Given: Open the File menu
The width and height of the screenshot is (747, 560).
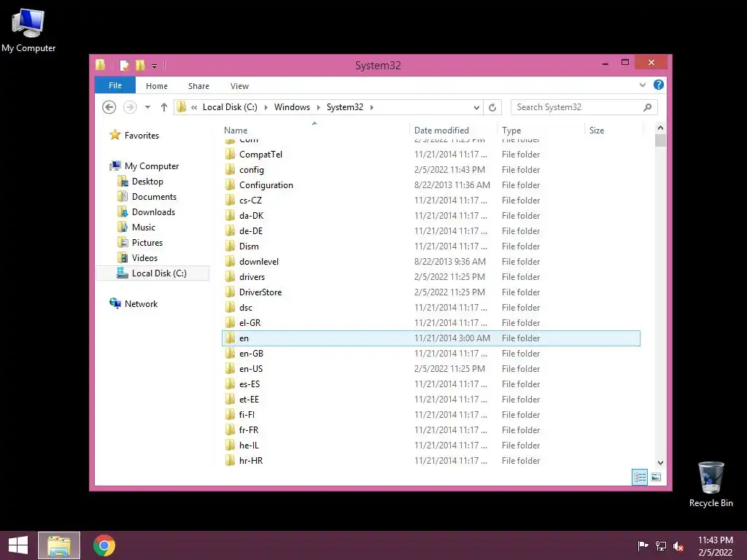Looking at the screenshot, I should [115, 85].
